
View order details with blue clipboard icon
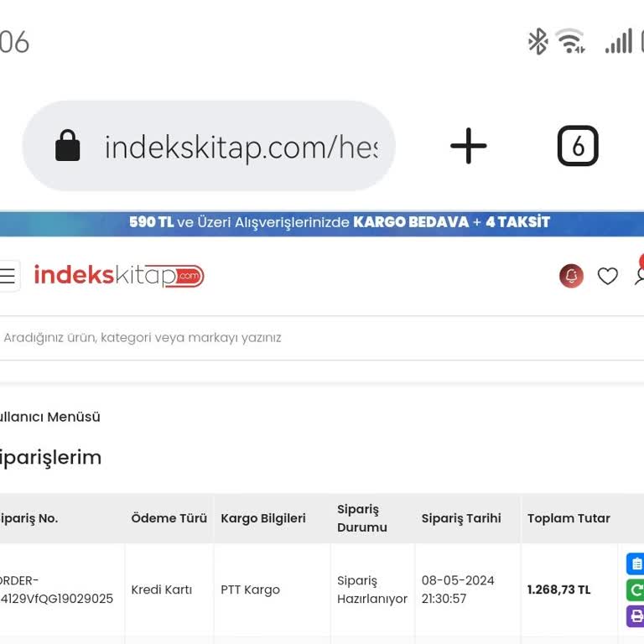635,563
